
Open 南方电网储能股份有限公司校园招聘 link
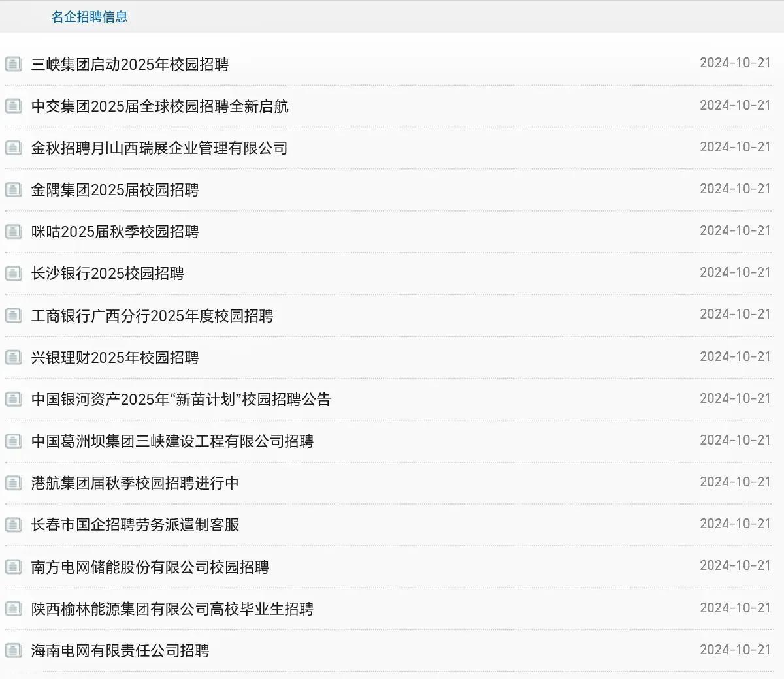(x=150, y=567)
